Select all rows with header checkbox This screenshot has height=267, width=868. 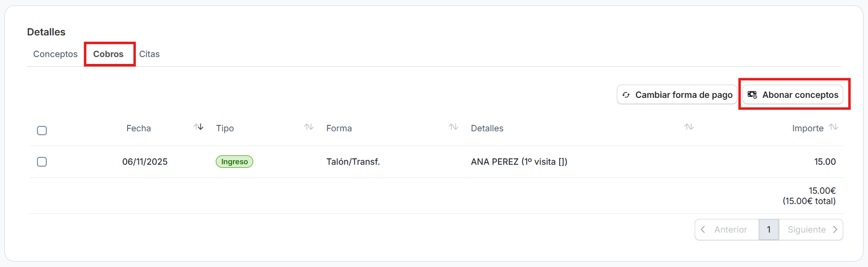tap(42, 130)
